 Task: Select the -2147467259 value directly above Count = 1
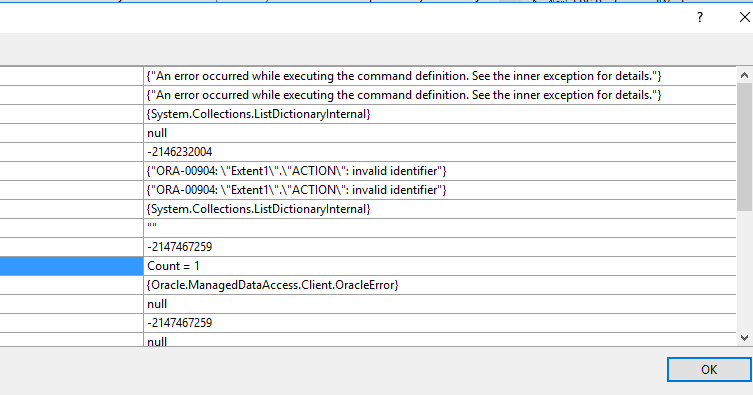point(180,247)
